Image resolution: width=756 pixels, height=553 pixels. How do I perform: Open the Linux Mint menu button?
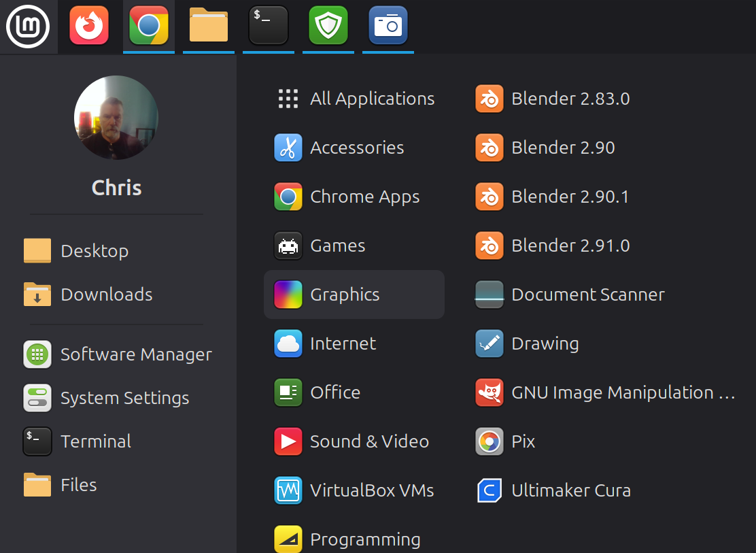tap(28, 27)
